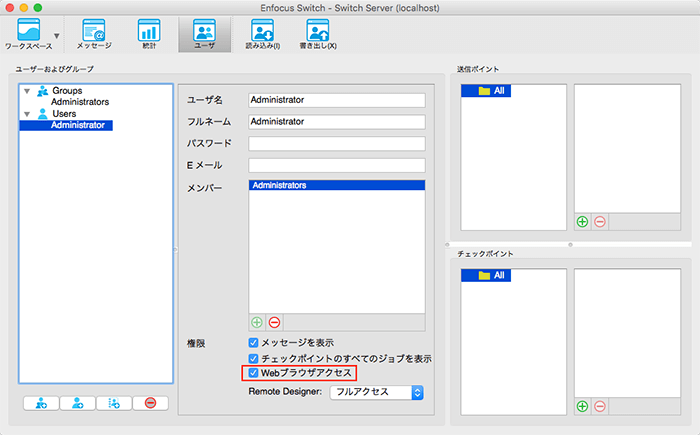Click the add user from directory button
The height and width of the screenshot is (435, 700).
[114, 403]
